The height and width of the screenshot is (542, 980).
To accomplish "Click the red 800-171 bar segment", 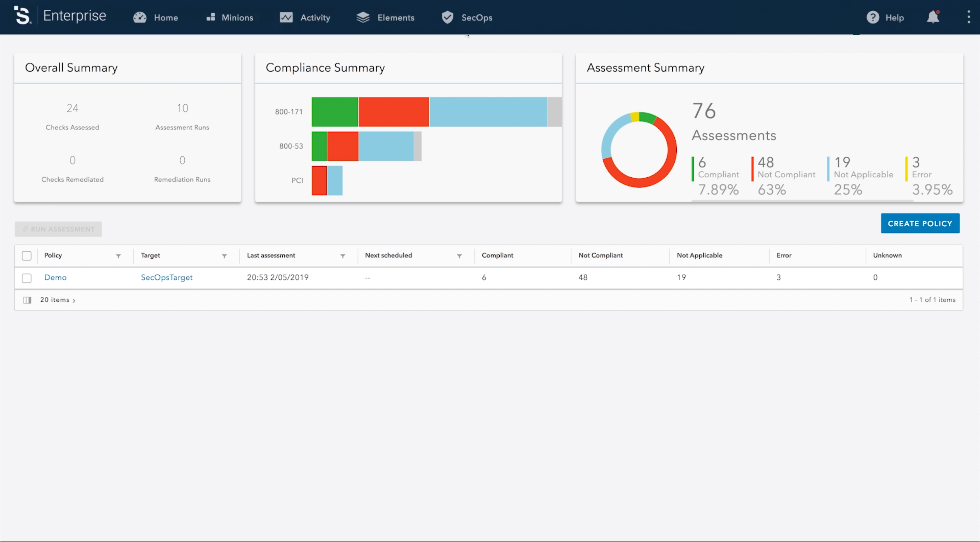I will (394, 112).
